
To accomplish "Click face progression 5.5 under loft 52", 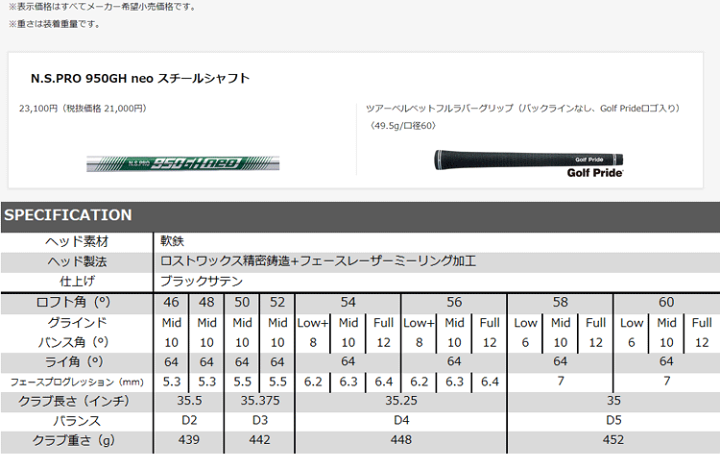I will (x=277, y=382).
